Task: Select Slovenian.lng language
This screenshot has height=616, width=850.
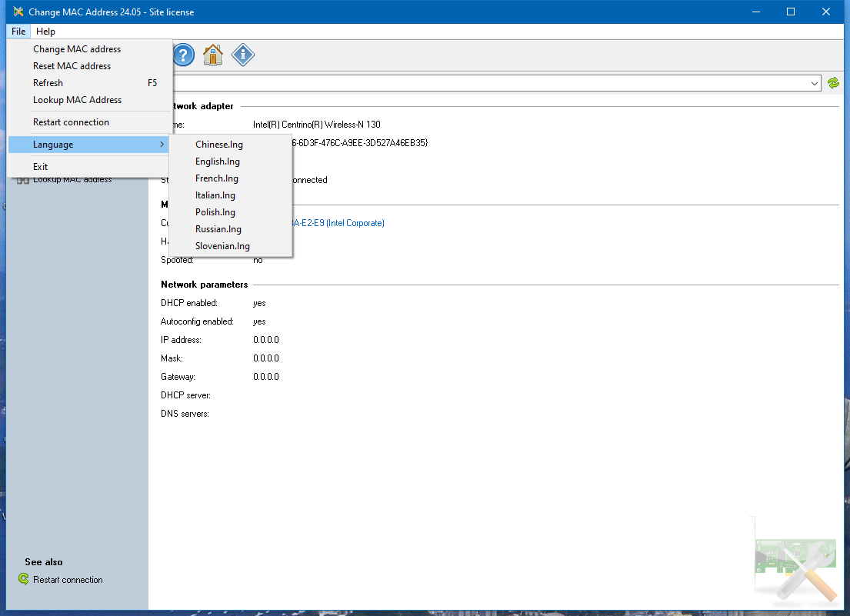Action: pos(231,245)
